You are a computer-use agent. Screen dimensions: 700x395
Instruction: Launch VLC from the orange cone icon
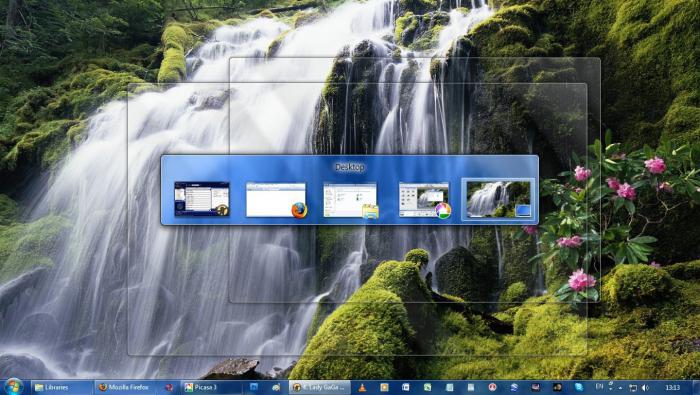tap(362, 387)
